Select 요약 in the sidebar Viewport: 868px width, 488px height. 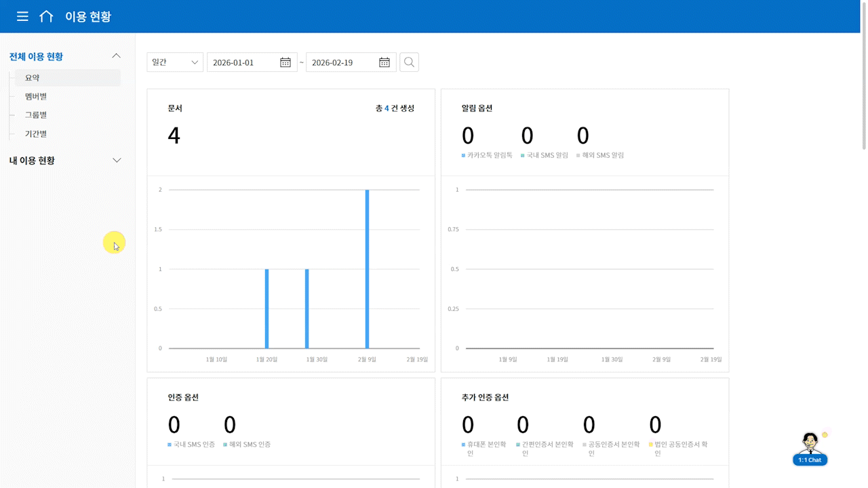coord(33,78)
